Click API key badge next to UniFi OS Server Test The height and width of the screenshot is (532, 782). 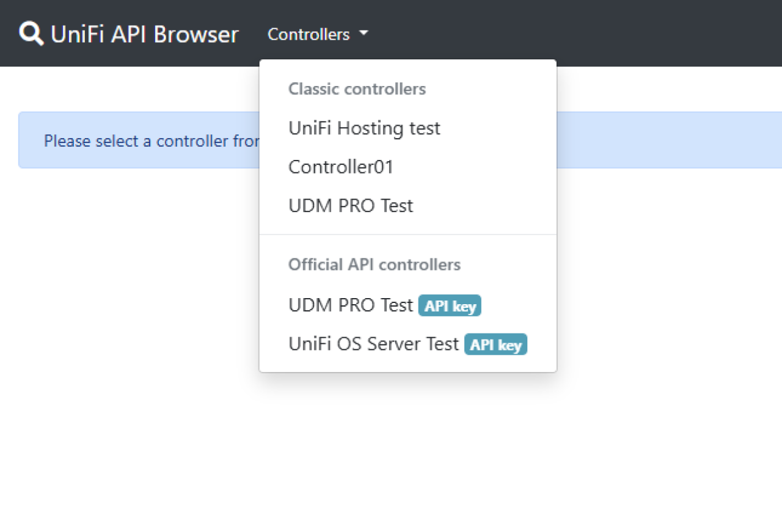[495, 344]
